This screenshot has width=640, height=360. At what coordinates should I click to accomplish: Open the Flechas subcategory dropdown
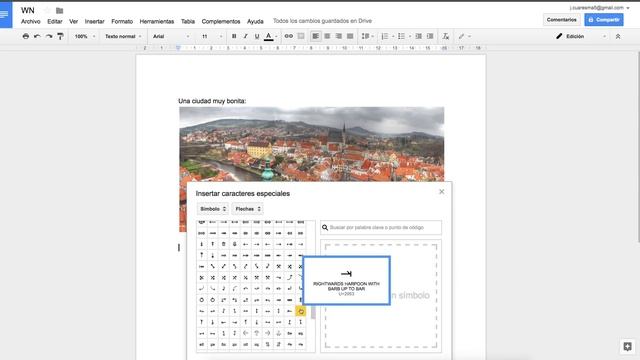tap(247, 209)
